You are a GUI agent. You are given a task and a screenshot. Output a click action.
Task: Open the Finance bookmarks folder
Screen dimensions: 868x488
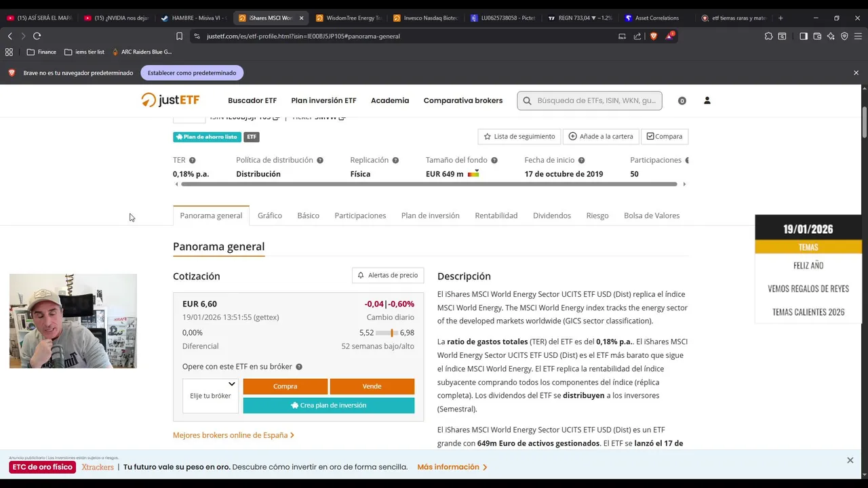41,52
